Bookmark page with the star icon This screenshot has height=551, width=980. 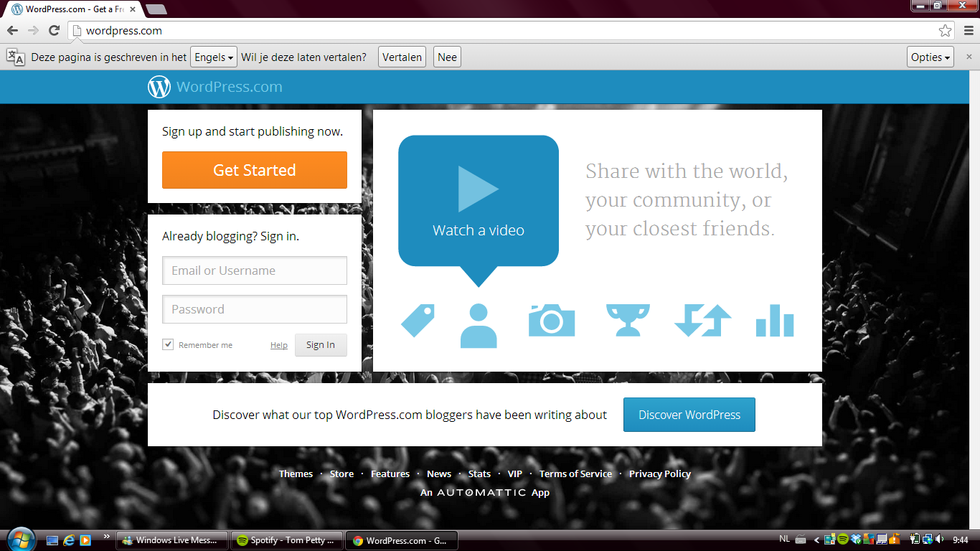945,31
